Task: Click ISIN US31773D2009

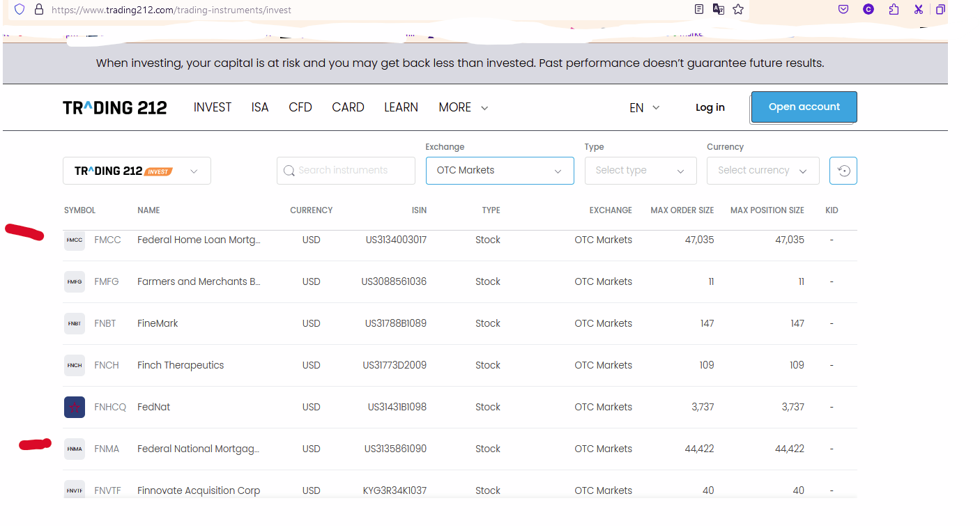Action: [x=395, y=365]
